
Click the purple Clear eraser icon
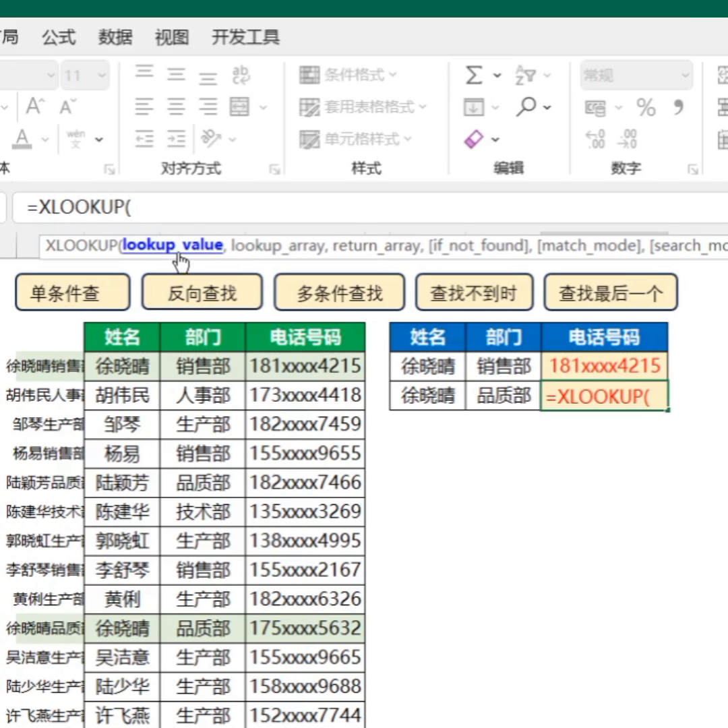(x=475, y=139)
